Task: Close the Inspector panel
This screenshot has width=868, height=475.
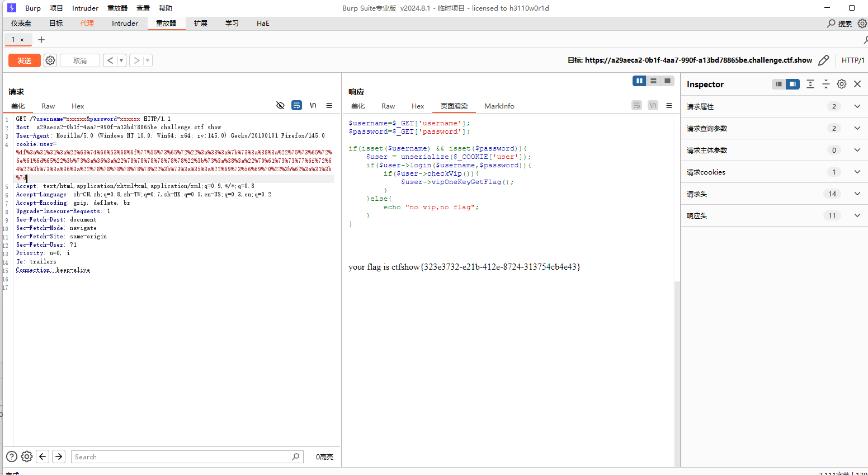Action: click(x=857, y=84)
